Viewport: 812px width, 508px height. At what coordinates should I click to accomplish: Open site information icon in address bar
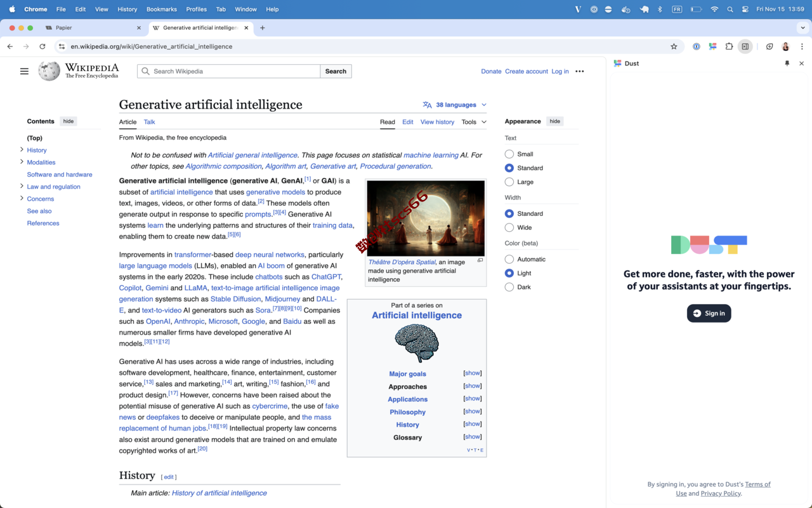(x=62, y=46)
